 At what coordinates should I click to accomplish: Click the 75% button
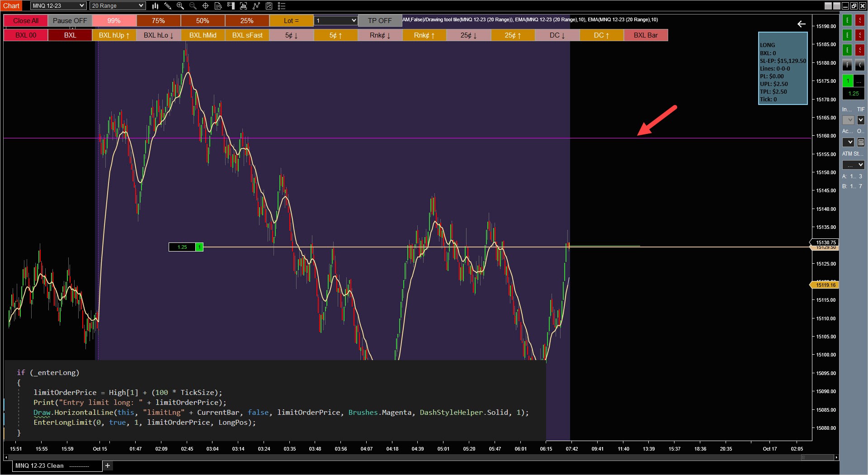pyautogui.click(x=158, y=21)
